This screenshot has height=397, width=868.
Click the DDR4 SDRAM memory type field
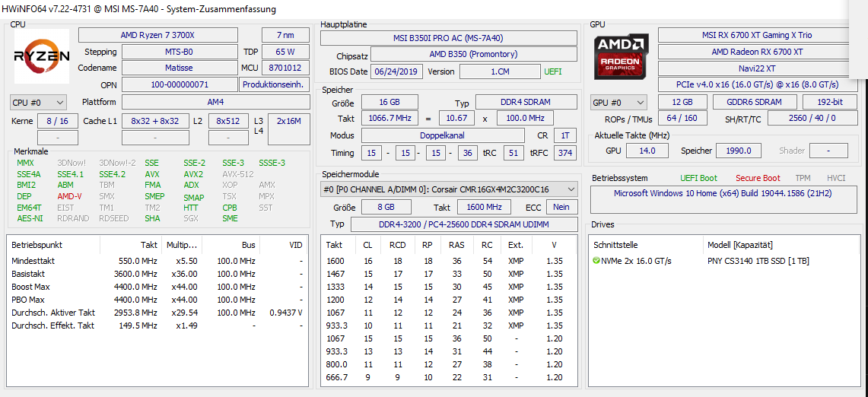[526, 103]
